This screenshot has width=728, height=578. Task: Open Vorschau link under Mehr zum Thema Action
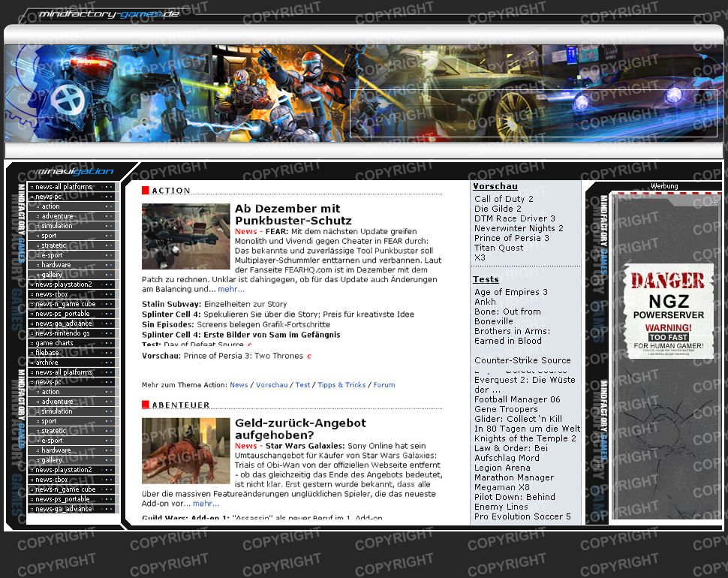(x=272, y=385)
